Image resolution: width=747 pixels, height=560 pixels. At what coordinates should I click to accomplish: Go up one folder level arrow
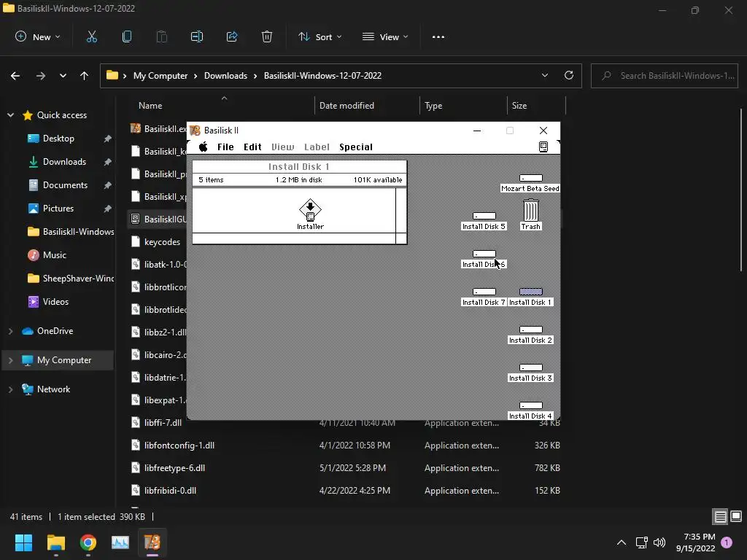(85, 76)
